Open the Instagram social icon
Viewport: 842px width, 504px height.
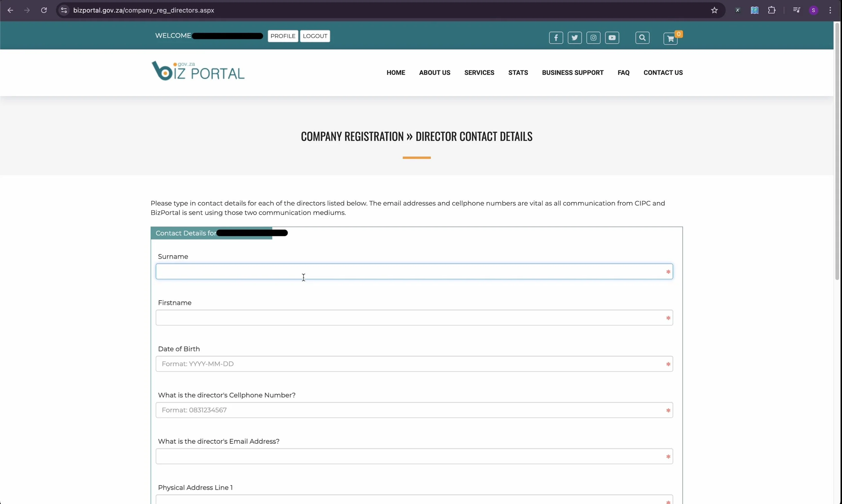click(x=593, y=38)
